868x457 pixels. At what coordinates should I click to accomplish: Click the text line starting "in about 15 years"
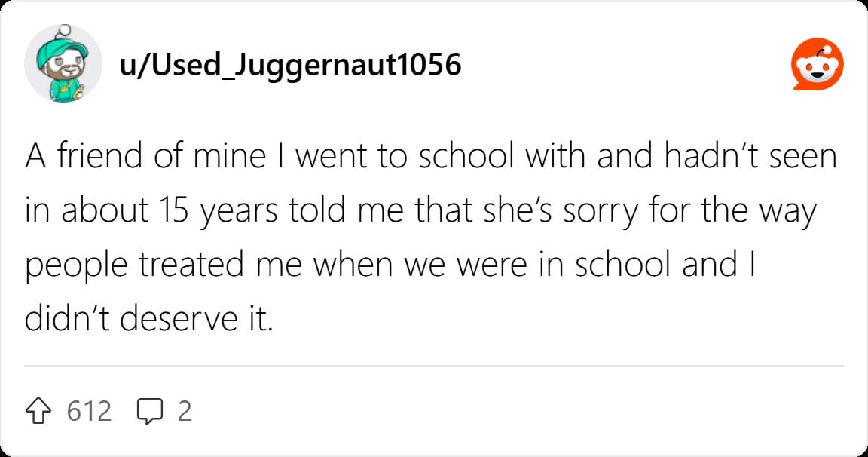pyautogui.click(x=420, y=212)
